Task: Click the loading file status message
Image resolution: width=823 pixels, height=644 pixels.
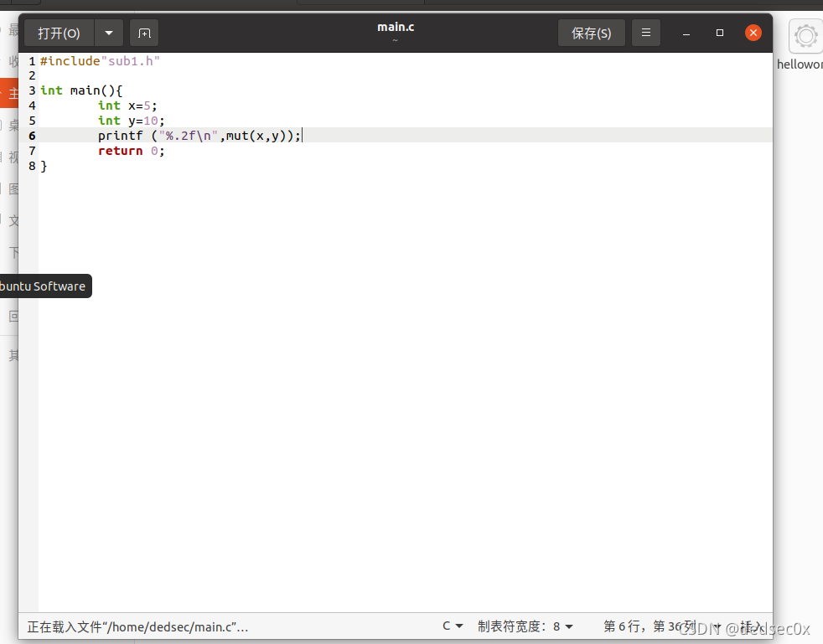Action: click(137, 626)
